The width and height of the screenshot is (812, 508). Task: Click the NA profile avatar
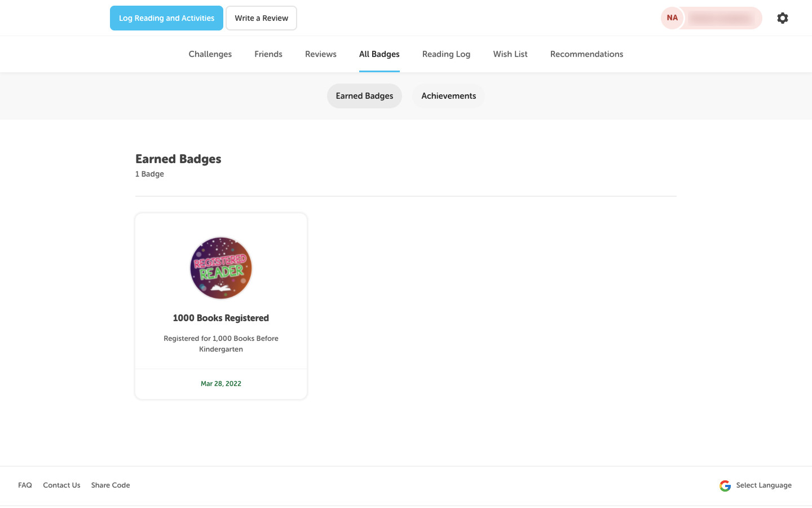point(672,18)
